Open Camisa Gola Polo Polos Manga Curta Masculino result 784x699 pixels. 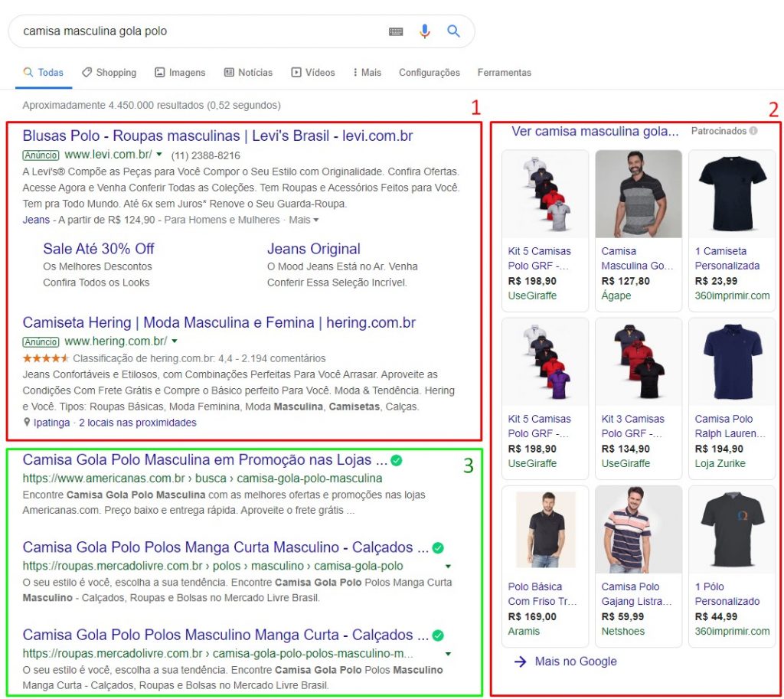(226, 547)
